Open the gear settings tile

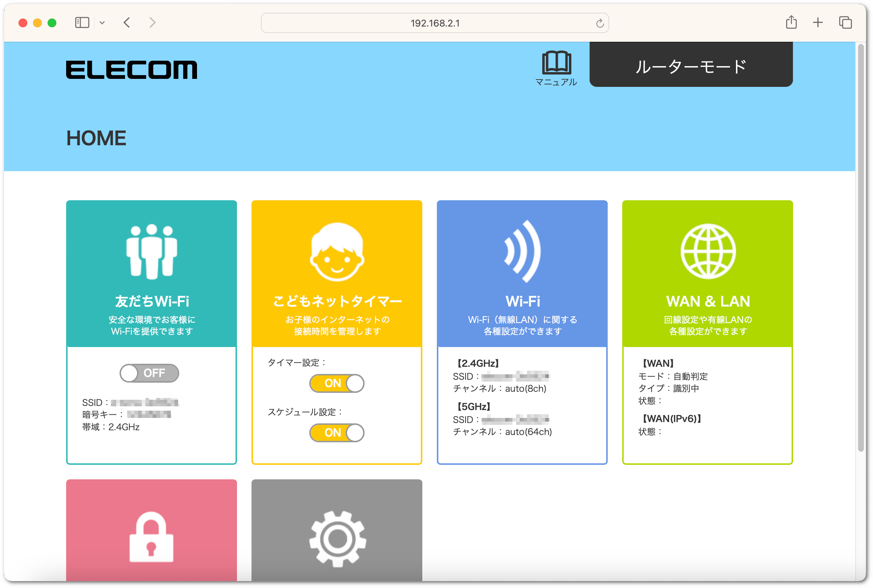337,530
